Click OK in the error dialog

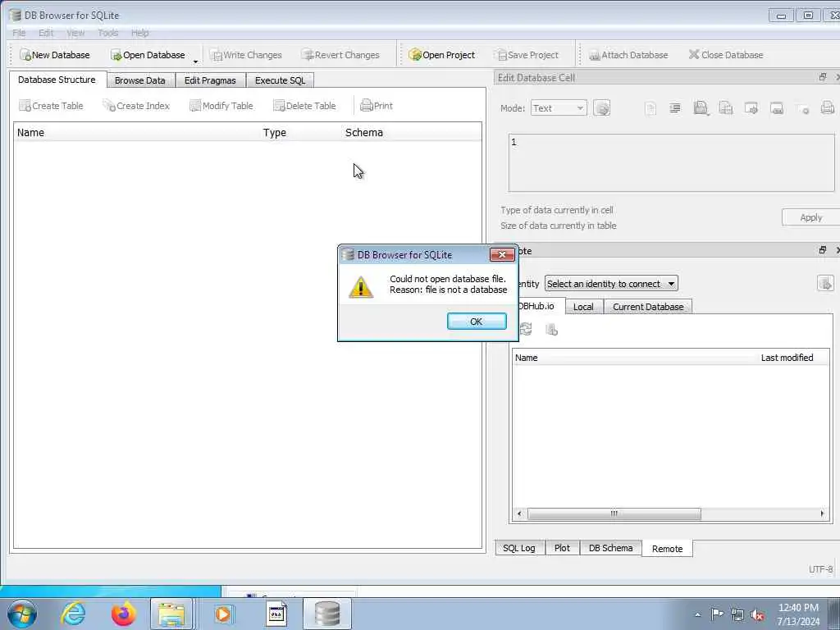click(477, 322)
